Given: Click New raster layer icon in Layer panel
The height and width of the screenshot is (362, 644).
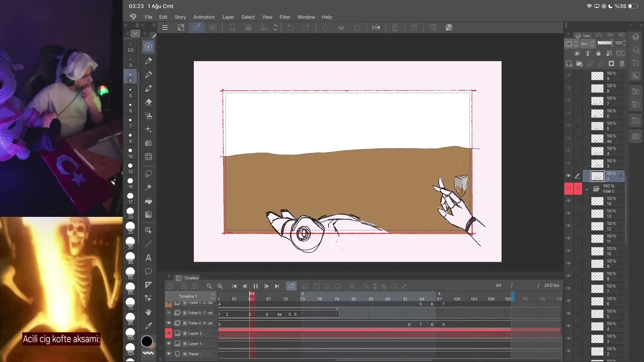Looking at the screenshot, I should (x=569, y=64).
